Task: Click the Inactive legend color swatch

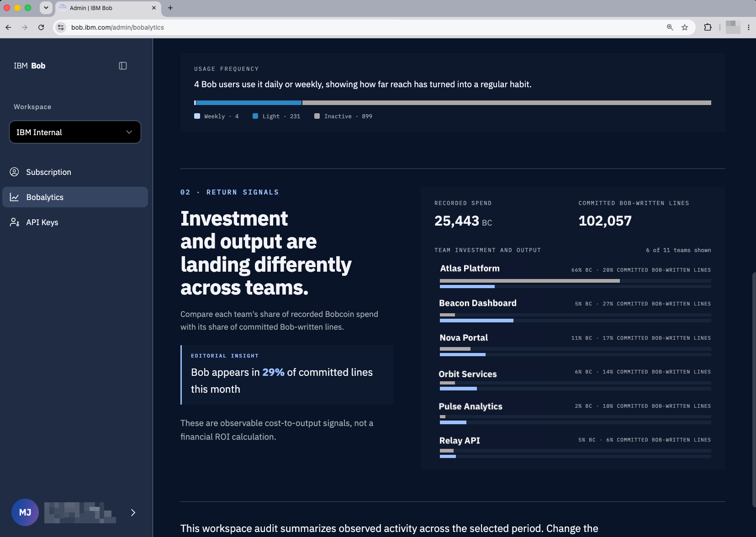Action: point(317,116)
